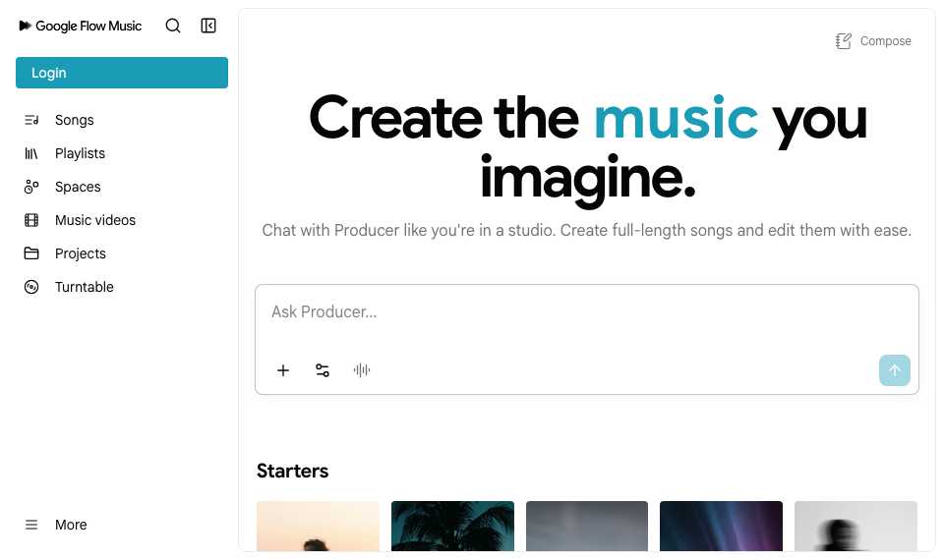944x560 pixels.
Task: Click the More hamburger icon
Action: click(31, 525)
